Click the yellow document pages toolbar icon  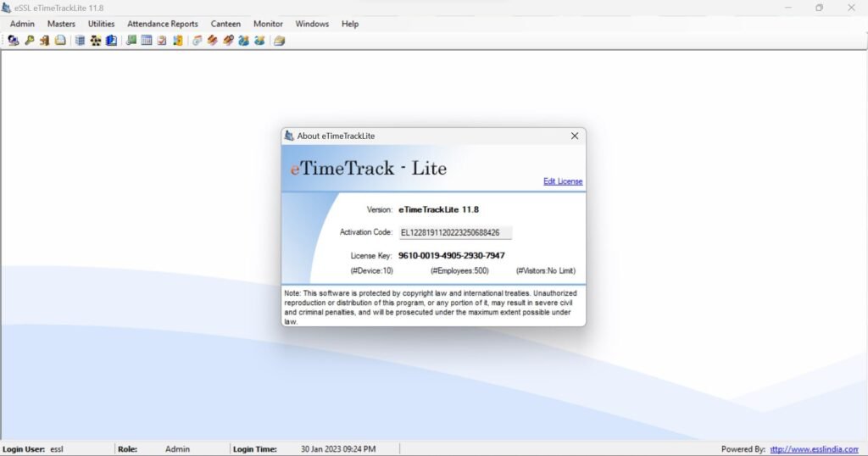pos(60,41)
